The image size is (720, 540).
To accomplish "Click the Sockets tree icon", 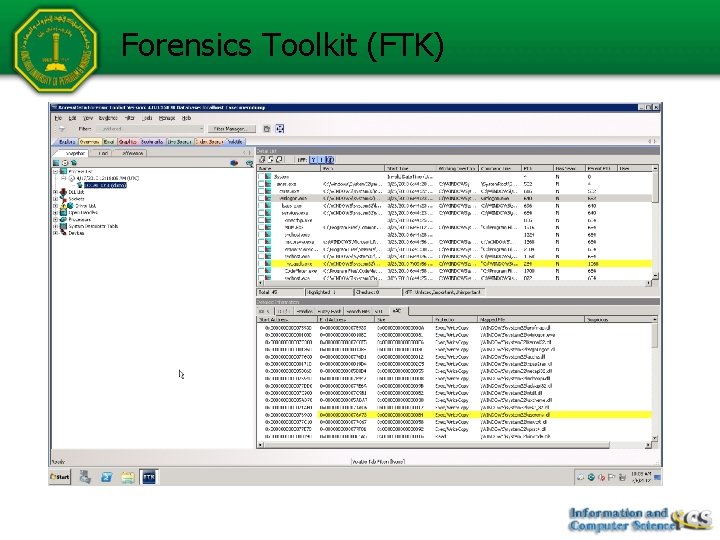I will click(x=63, y=199).
